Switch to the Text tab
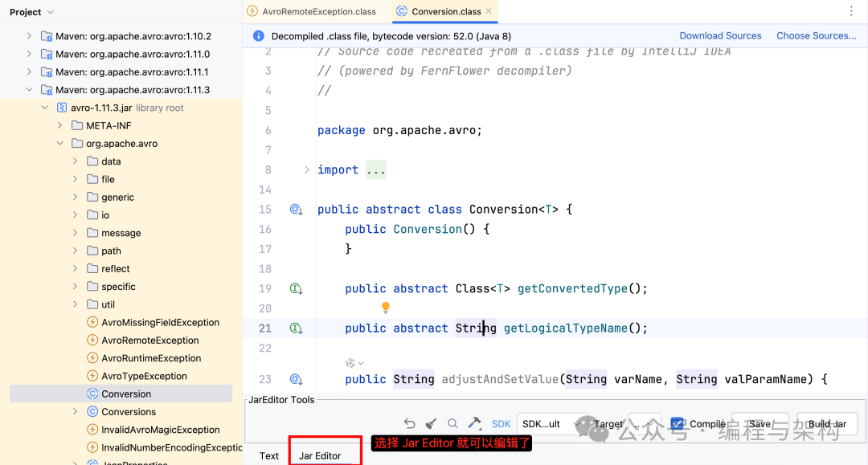 click(269, 455)
